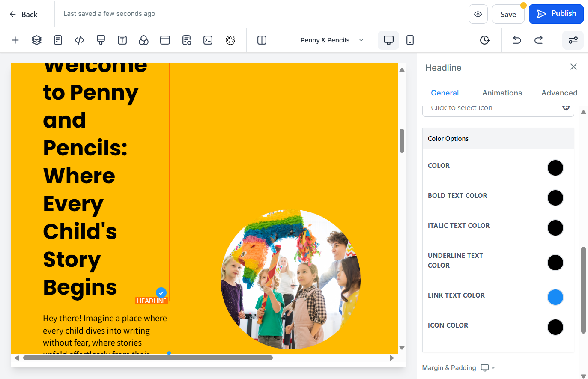Switch to mobile view

410,40
